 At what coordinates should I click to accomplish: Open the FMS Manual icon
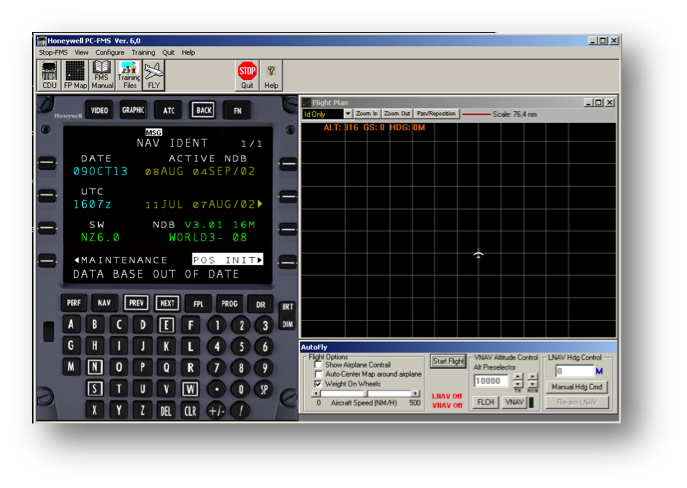click(102, 75)
